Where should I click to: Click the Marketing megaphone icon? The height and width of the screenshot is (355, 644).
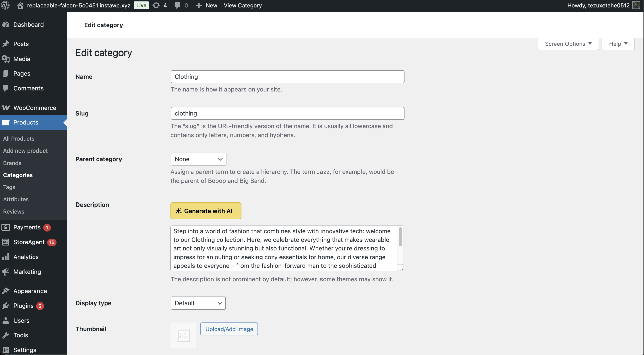[6, 272]
